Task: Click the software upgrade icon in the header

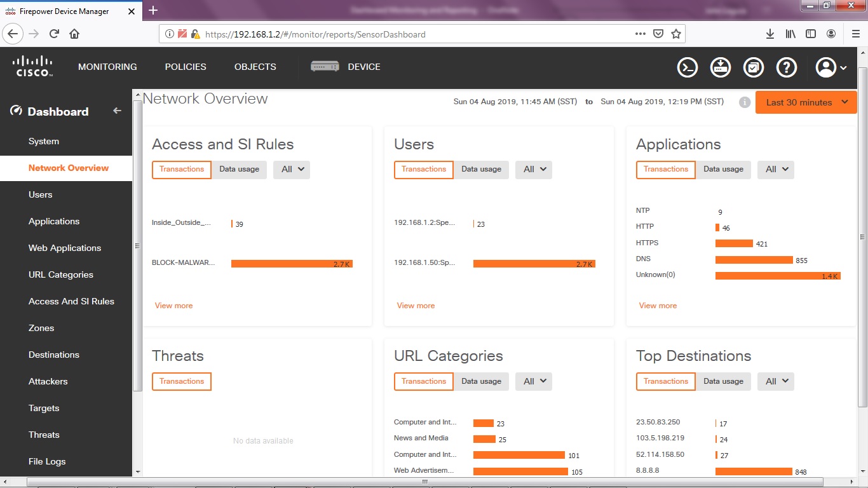Action: tap(720, 67)
